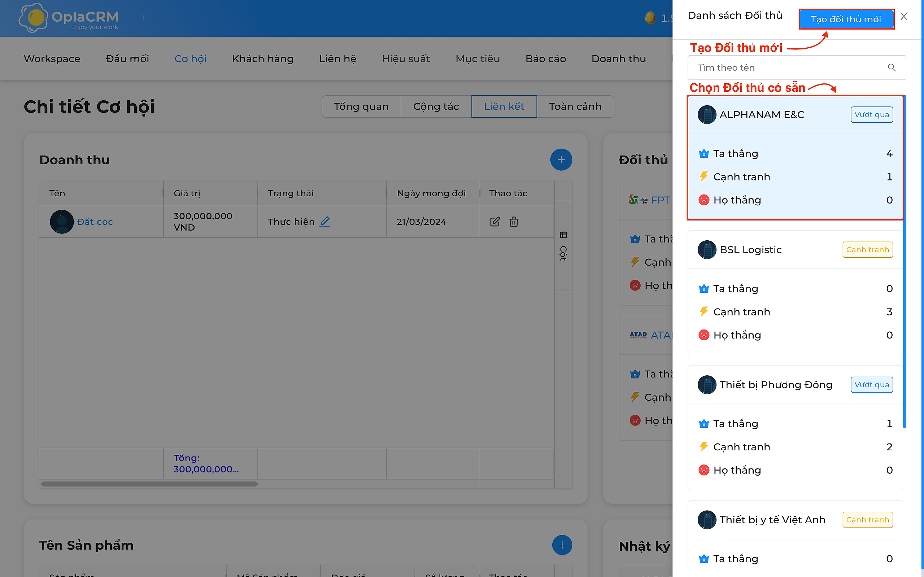Open the Liên hệ menu
The width and height of the screenshot is (924, 577).
point(337,59)
